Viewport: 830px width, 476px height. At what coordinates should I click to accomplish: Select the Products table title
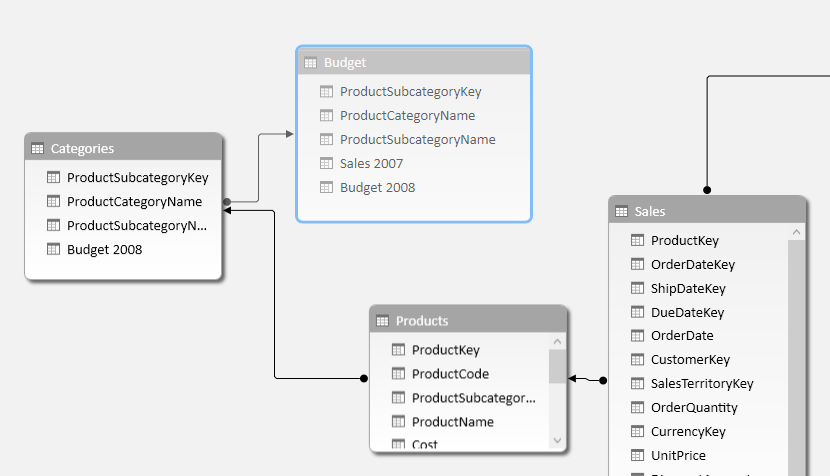coord(422,321)
